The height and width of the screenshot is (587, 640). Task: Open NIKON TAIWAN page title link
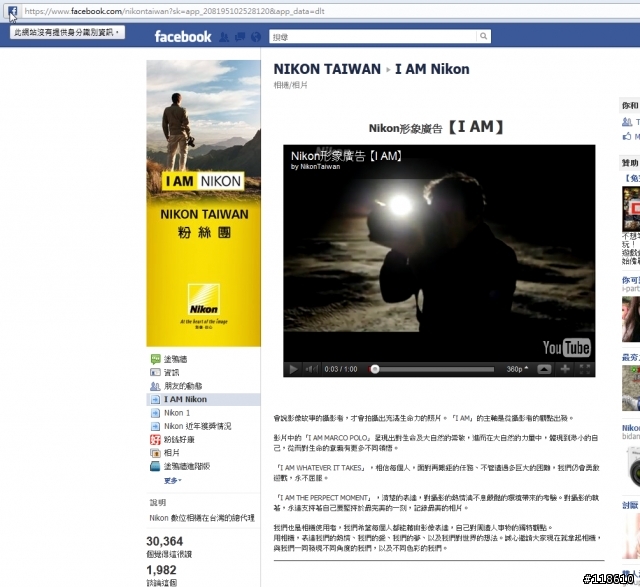tap(327, 69)
